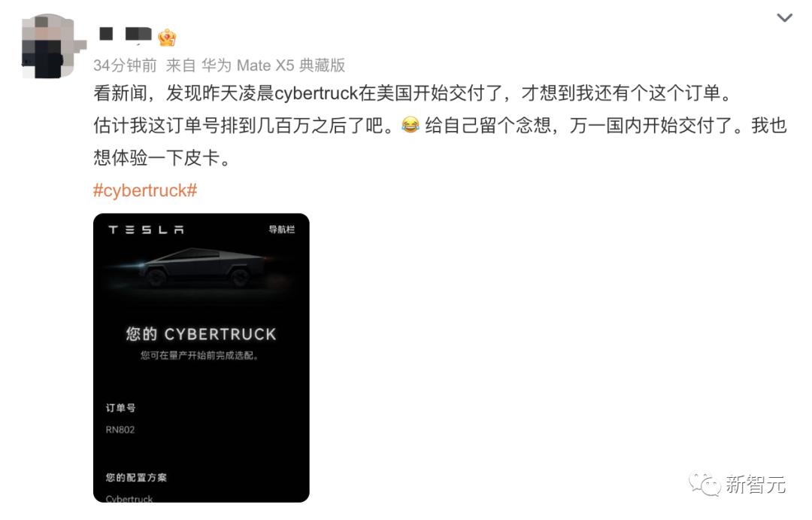Open the #cybertruck# hashtag link
This screenshot has width=812, height=520.
tap(145, 190)
